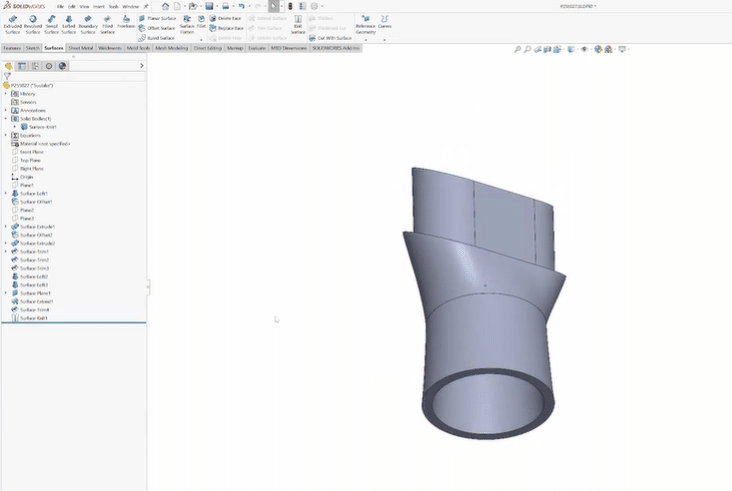Select the Surface-Knit1 feature at tree bottom

click(x=29, y=318)
